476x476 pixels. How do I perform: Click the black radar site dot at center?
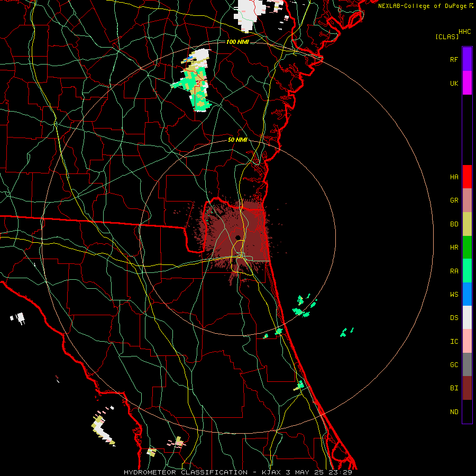(x=237, y=237)
